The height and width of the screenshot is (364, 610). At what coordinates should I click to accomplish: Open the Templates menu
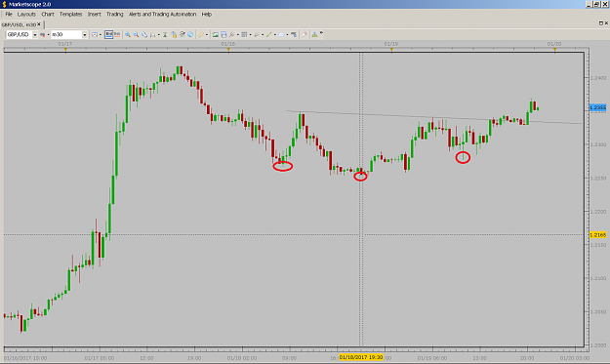tap(70, 14)
